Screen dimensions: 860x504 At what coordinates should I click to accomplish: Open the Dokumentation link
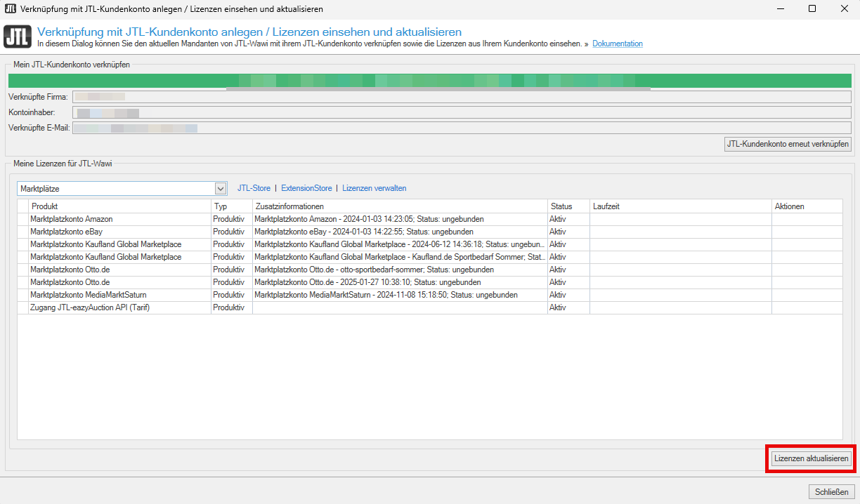coord(617,44)
